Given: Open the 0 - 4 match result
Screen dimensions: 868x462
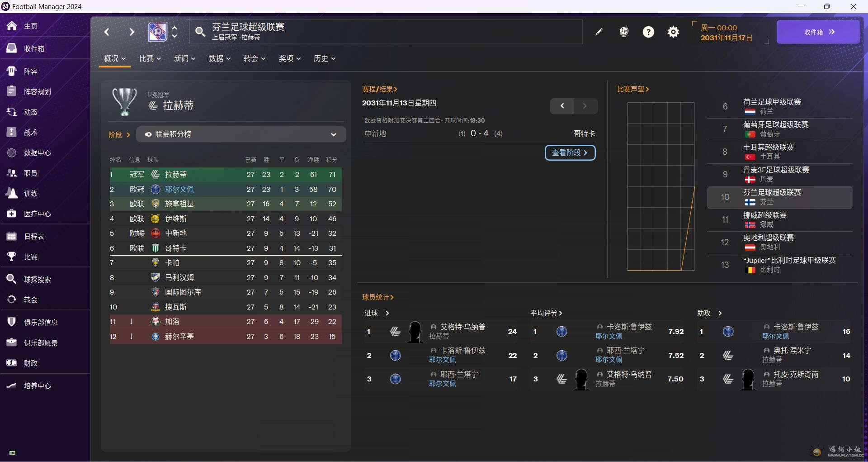Looking at the screenshot, I should 480,133.
